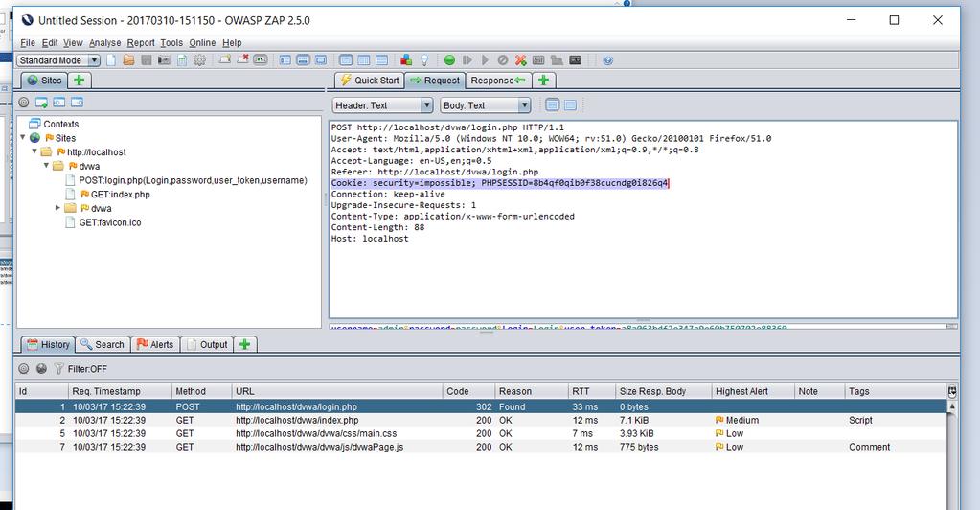Select Expand Sites tab layout icon

click(x=285, y=60)
